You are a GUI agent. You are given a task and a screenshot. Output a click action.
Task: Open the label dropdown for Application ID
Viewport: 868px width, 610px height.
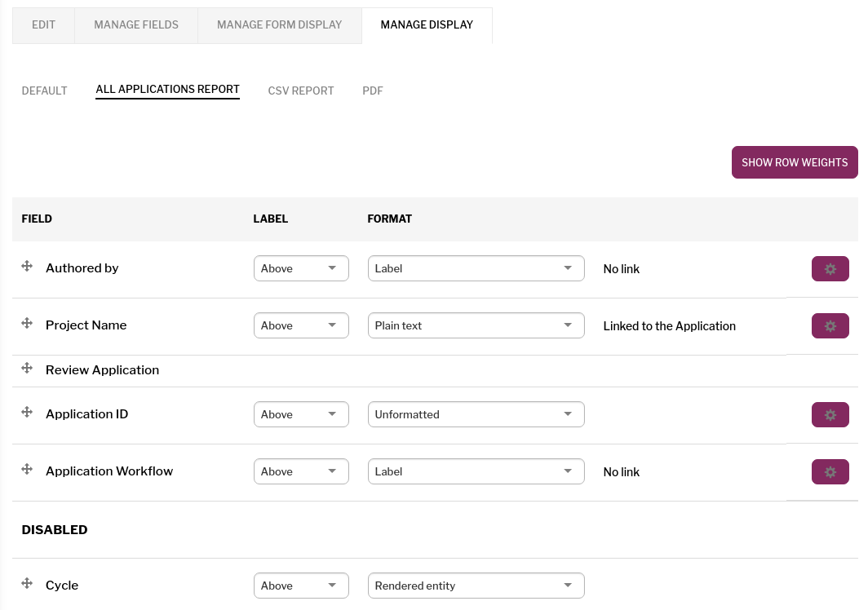301,414
